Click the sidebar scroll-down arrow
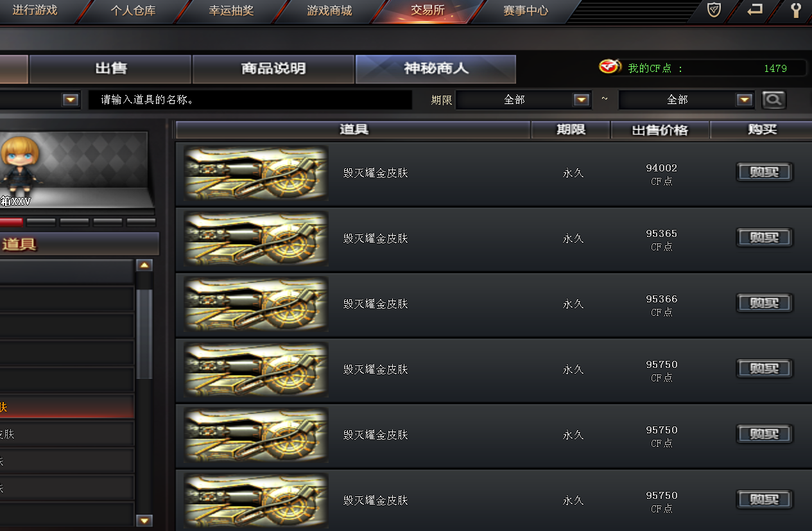Image resolution: width=812 pixels, height=531 pixels. coord(144,521)
